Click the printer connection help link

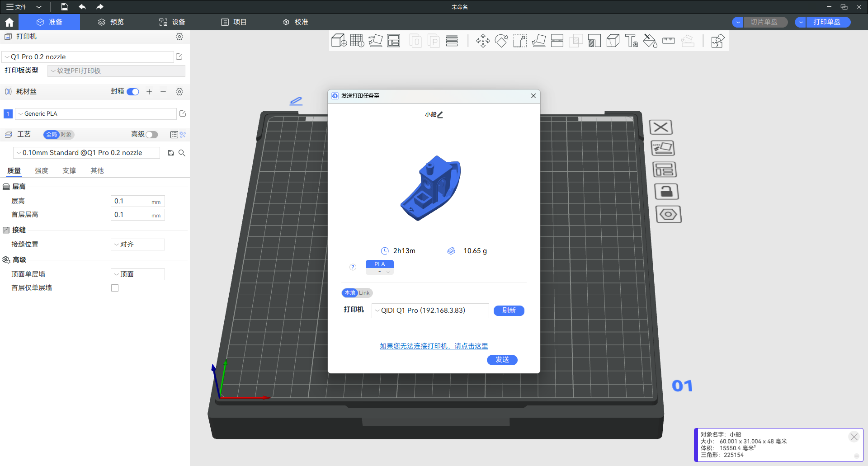[434, 346]
